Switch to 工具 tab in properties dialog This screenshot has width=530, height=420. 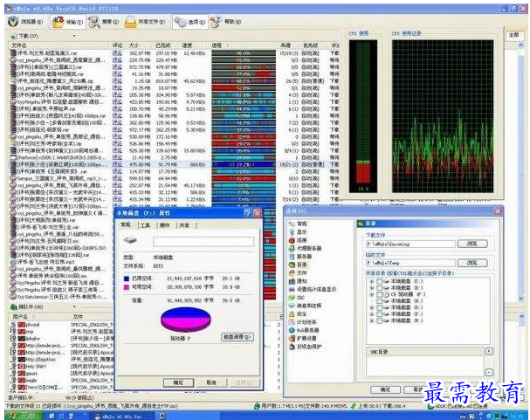pyautogui.click(x=145, y=225)
